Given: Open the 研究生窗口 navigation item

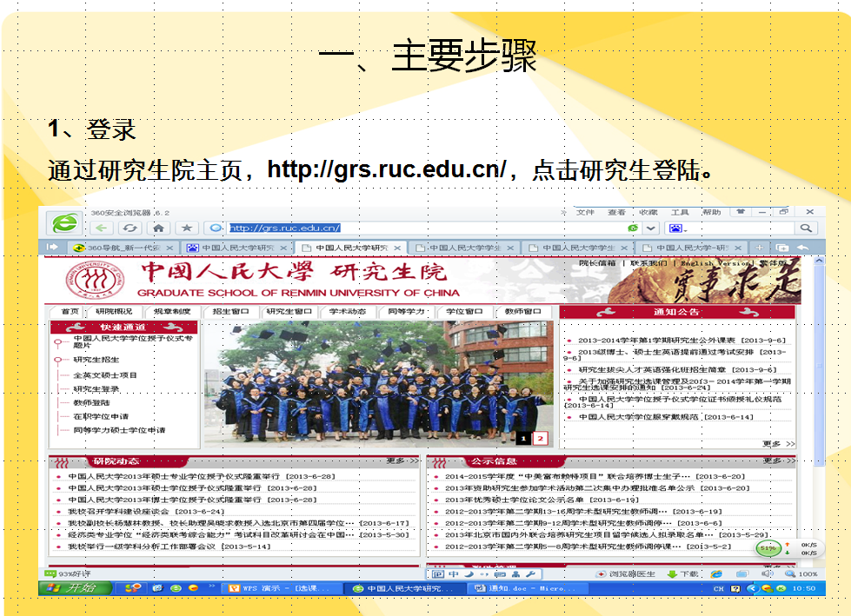Looking at the screenshot, I should tap(289, 311).
